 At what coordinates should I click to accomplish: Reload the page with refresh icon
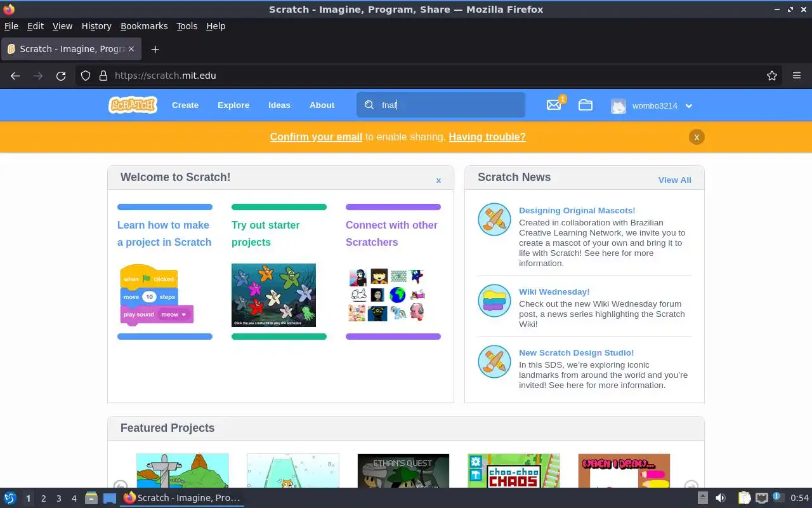(x=61, y=76)
